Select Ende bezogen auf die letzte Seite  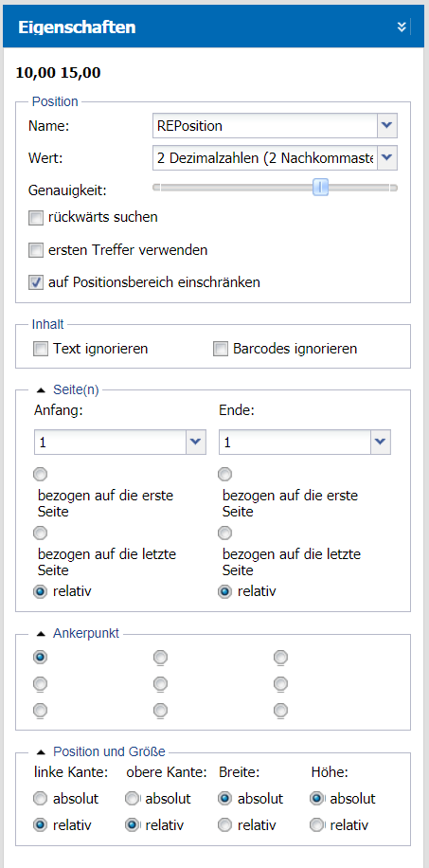point(224,533)
